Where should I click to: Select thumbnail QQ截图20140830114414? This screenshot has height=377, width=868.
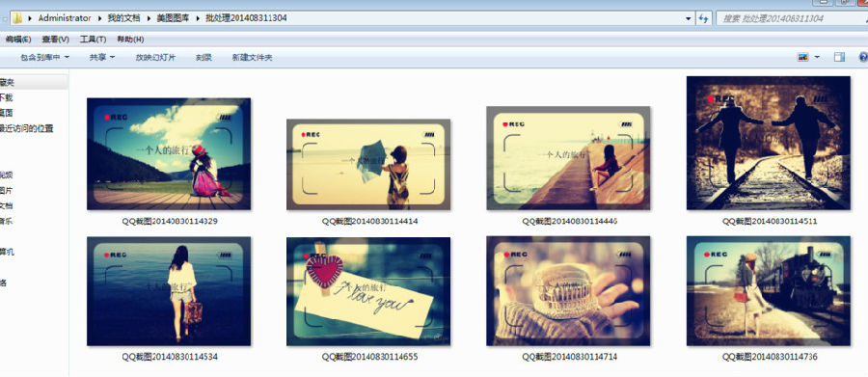[368, 165]
